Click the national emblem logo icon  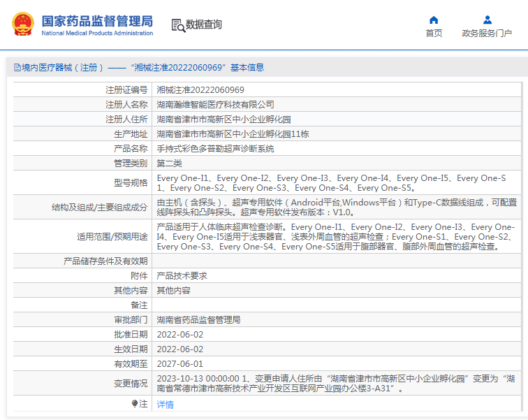click(23, 24)
